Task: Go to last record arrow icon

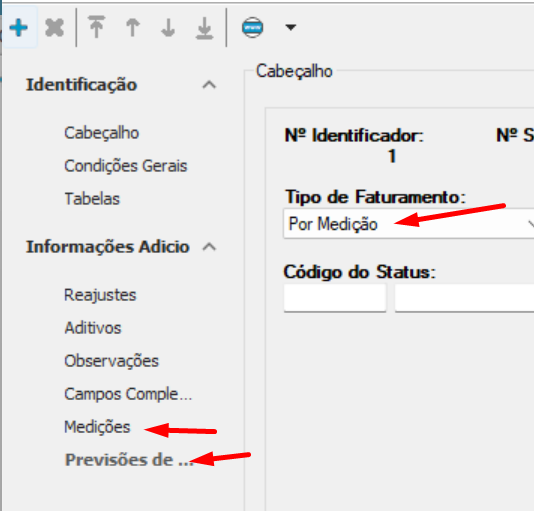Action: (x=204, y=28)
